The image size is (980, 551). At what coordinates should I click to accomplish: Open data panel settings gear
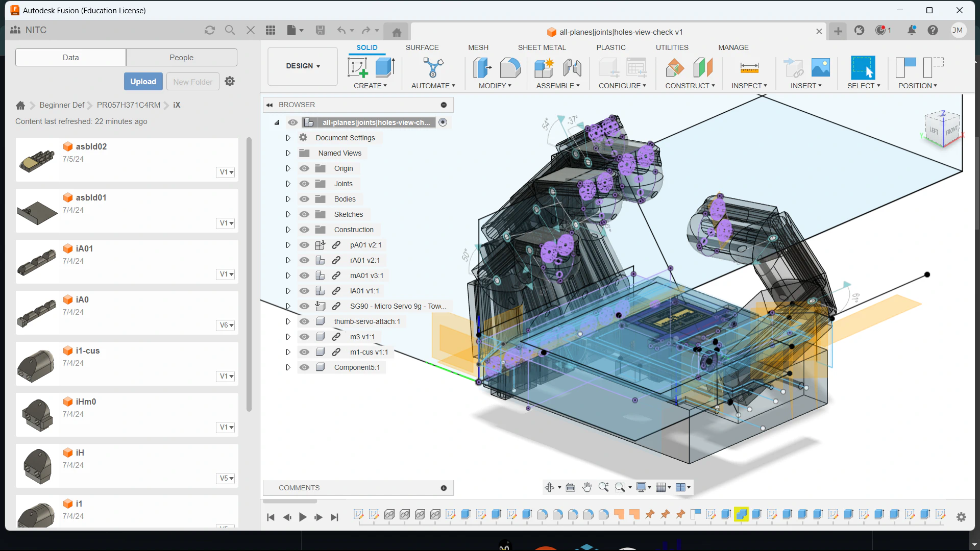pyautogui.click(x=230, y=81)
